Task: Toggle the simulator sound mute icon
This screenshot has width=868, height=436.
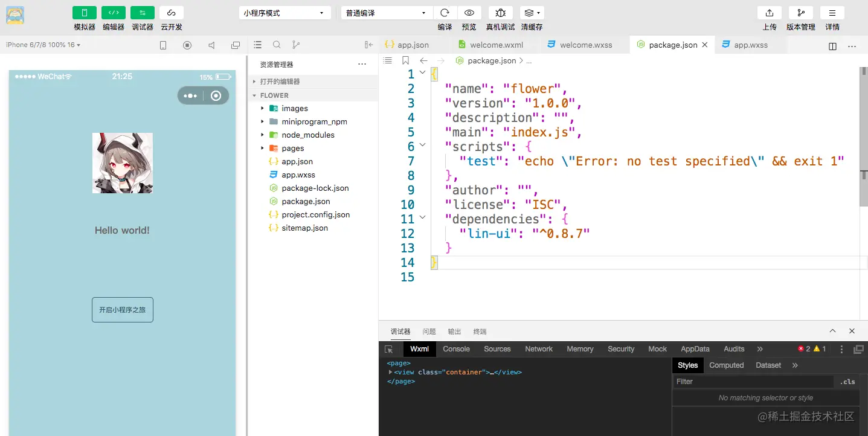Action: (211, 45)
